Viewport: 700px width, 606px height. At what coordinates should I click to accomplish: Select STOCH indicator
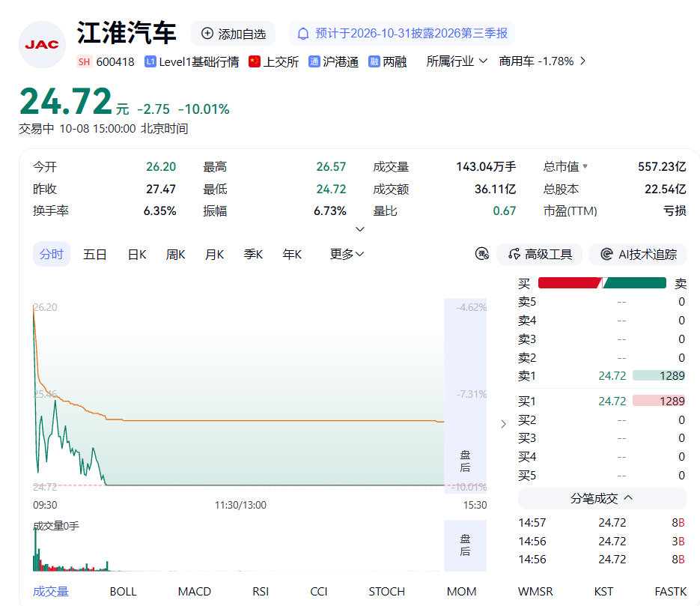tap(386, 591)
